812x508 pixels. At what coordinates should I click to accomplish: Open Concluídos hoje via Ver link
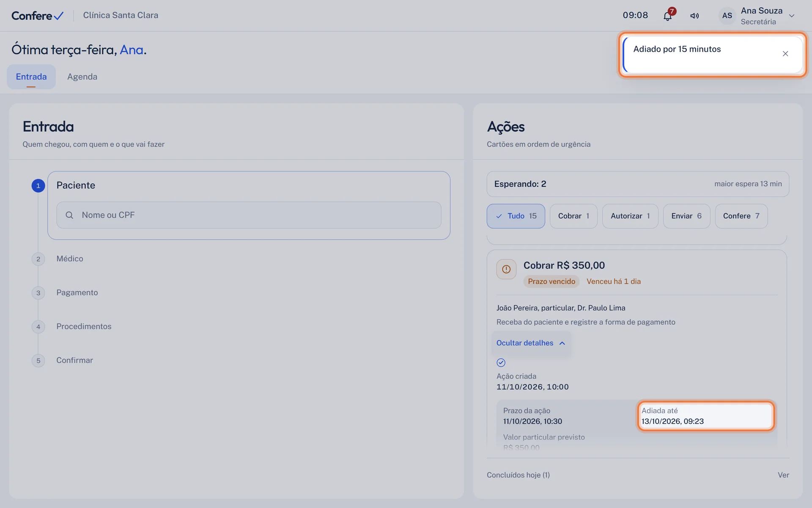[x=783, y=475]
